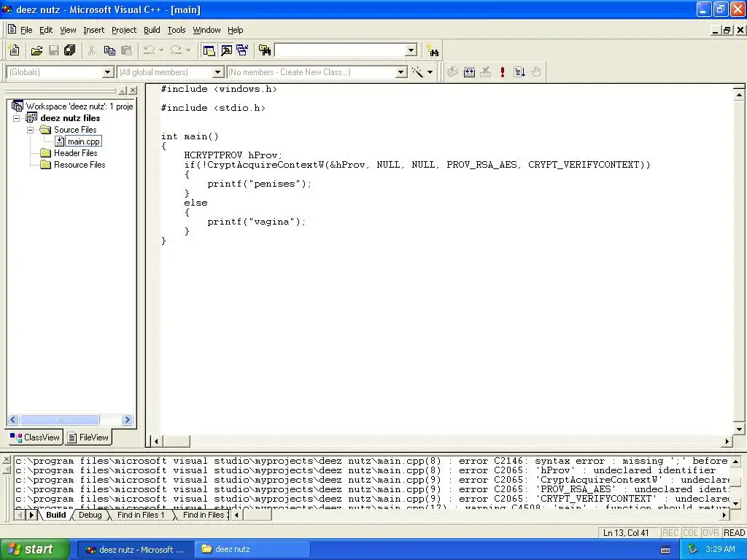Viewport: 747px width, 560px height.
Task: Close the workspace docking pane
Action: tap(133, 90)
